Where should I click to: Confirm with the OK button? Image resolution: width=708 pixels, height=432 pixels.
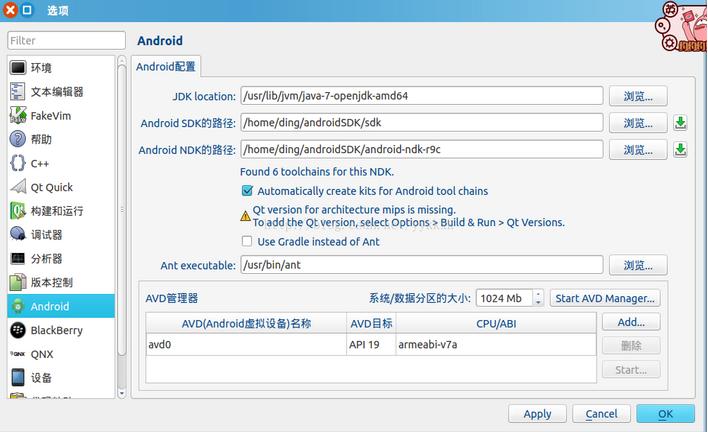[666, 414]
